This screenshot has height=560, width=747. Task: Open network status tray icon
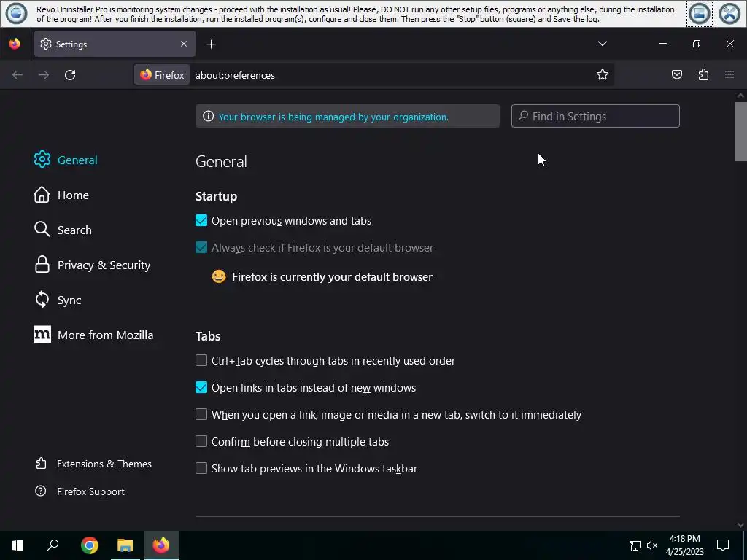pyautogui.click(x=635, y=545)
